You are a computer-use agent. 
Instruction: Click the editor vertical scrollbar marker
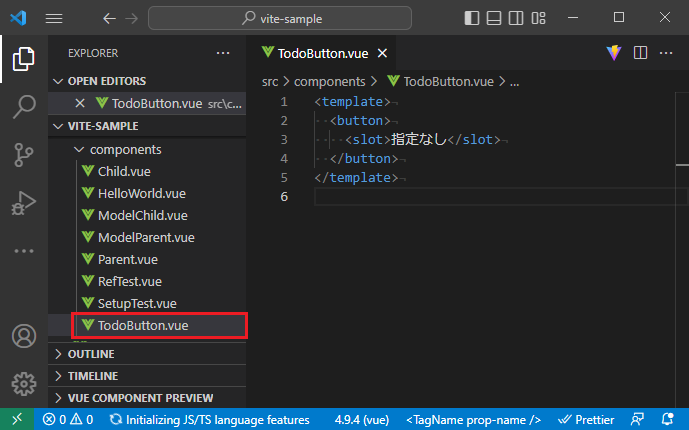point(682,165)
